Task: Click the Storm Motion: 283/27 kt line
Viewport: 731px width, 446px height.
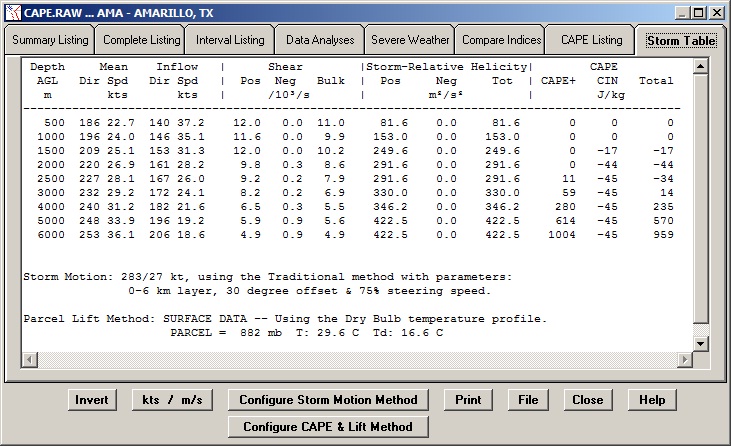Action: [268, 277]
